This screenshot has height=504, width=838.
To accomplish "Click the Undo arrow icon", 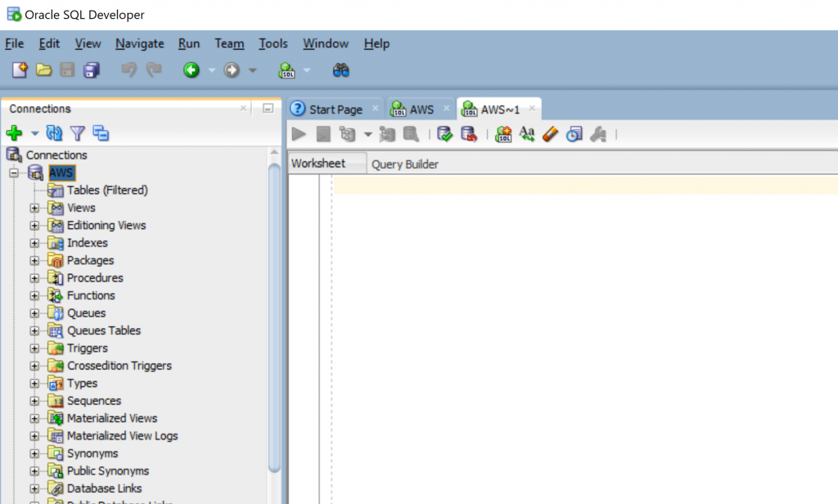I will 128,70.
